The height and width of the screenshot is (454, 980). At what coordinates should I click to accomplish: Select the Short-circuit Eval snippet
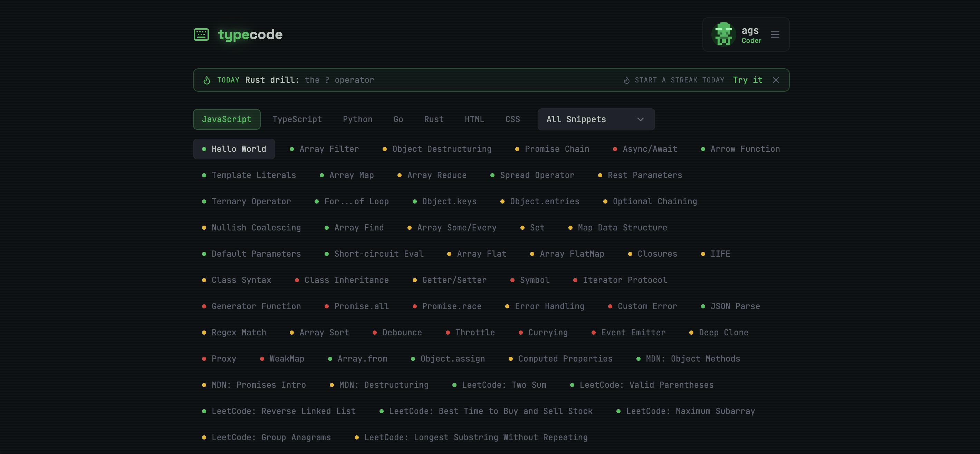[x=374, y=254]
